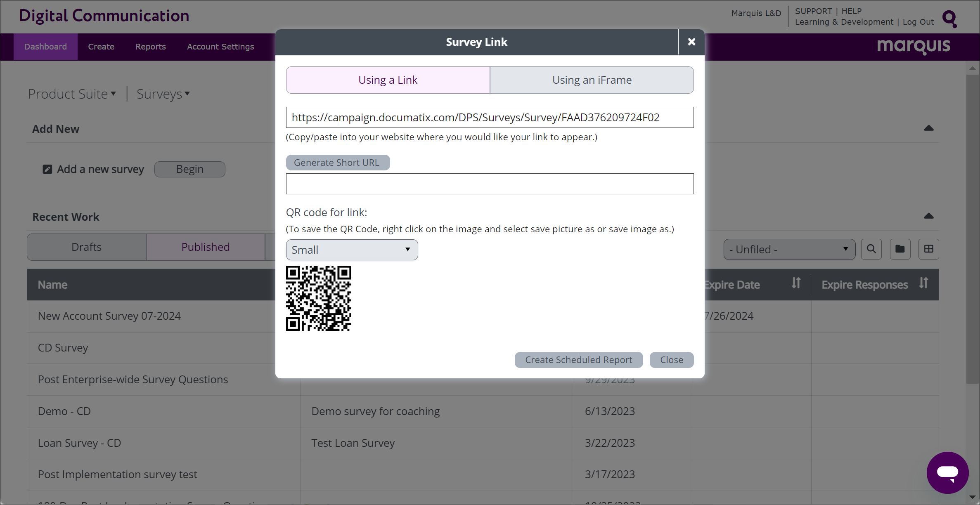Viewport: 980px width, 505px height.
Task: Click the scrollbar down arrow
Action: coord(973,498)
